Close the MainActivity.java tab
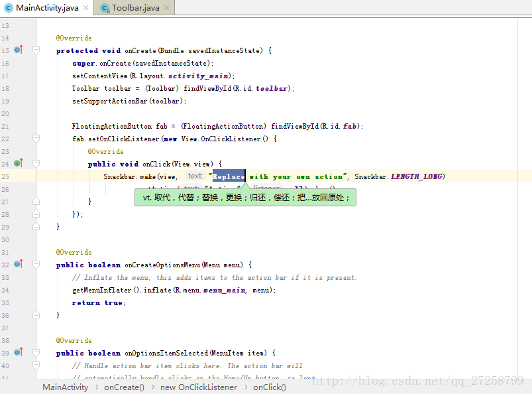The height and width of the screenshot is (394, 532). coord(86,7)
